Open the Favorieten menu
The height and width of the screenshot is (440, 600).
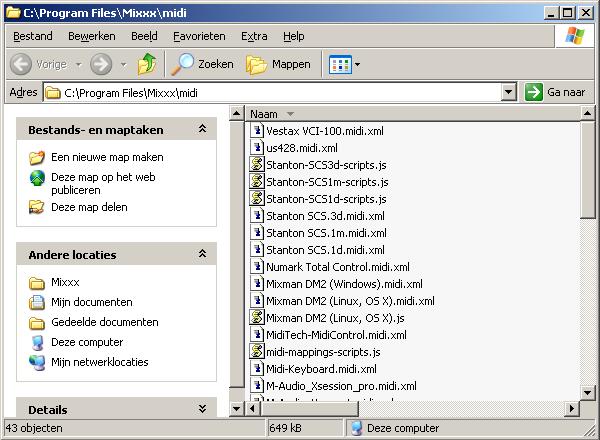pyautogui.click(x=199, y=36)
